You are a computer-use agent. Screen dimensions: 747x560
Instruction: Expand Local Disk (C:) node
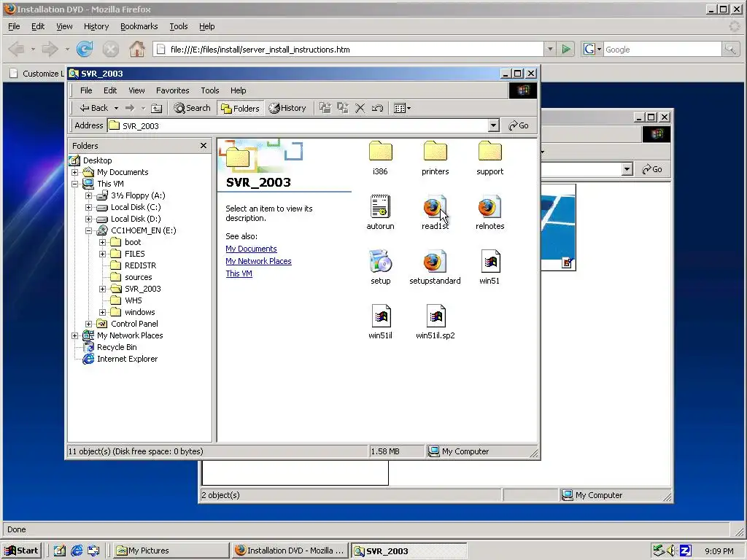(x=88, y=207)
